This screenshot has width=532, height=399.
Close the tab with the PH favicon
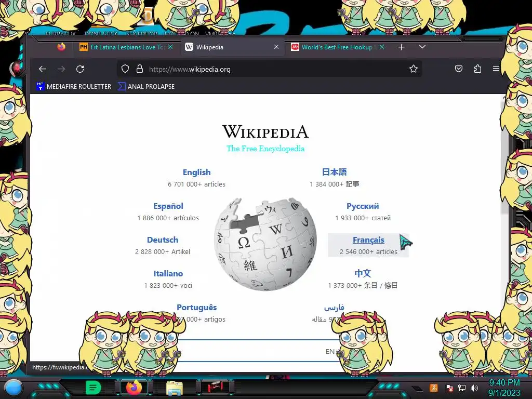pyautogui.click(x=170, y=47)
